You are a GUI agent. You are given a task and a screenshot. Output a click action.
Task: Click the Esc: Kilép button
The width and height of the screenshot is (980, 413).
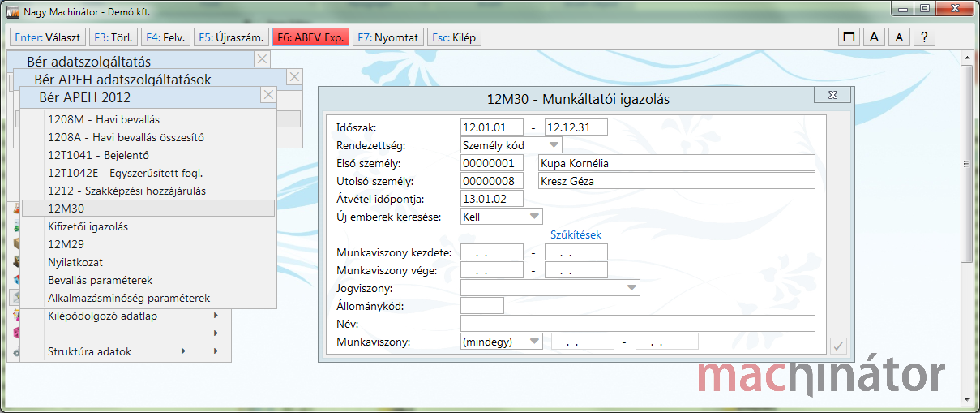[x=454, y=37]
